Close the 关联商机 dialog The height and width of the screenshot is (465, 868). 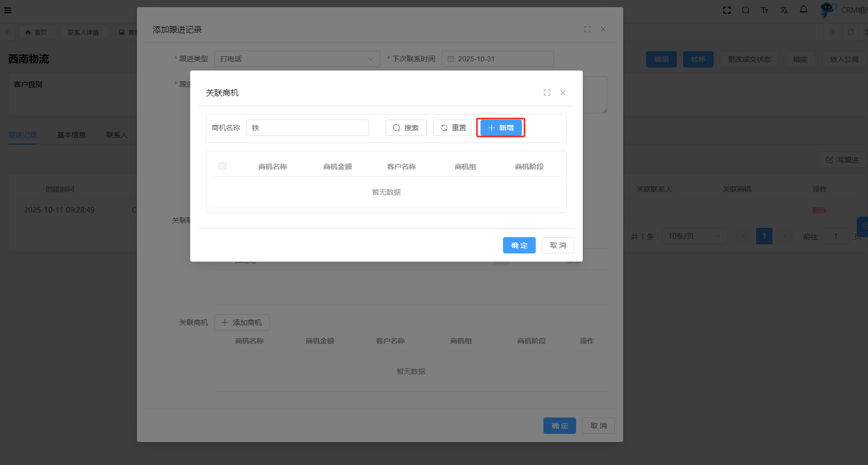click(x=563, y=92)
